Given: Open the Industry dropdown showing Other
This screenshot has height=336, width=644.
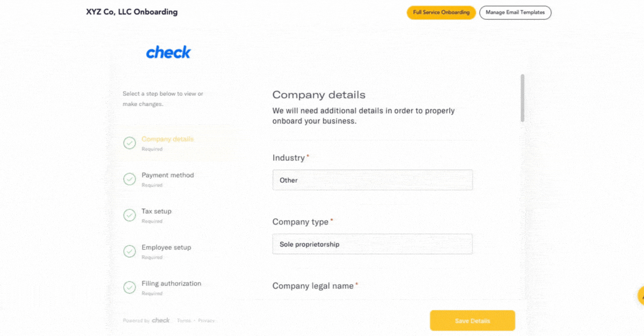Looking at the screenshot, I should point(372,180).
